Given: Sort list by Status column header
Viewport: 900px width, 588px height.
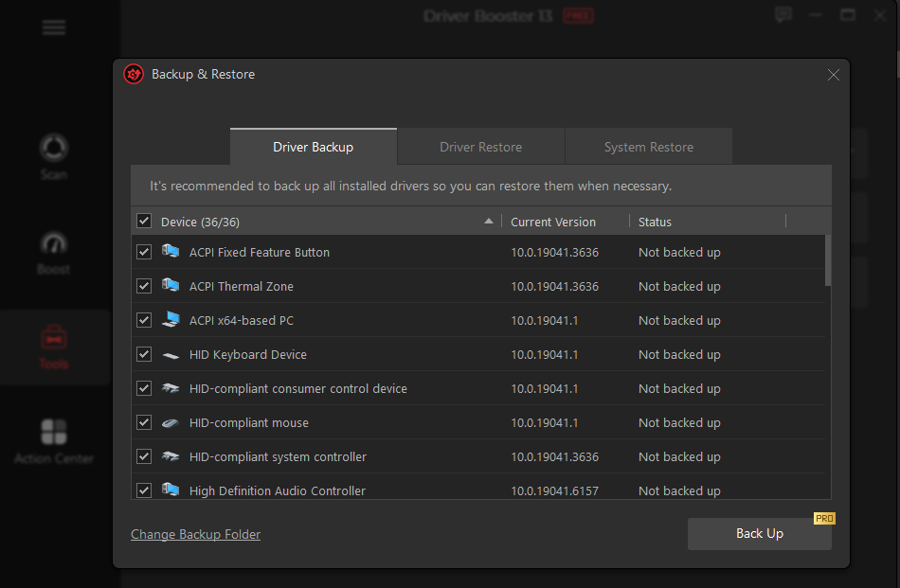Looking at the screenshot, I should pos(655,222).
